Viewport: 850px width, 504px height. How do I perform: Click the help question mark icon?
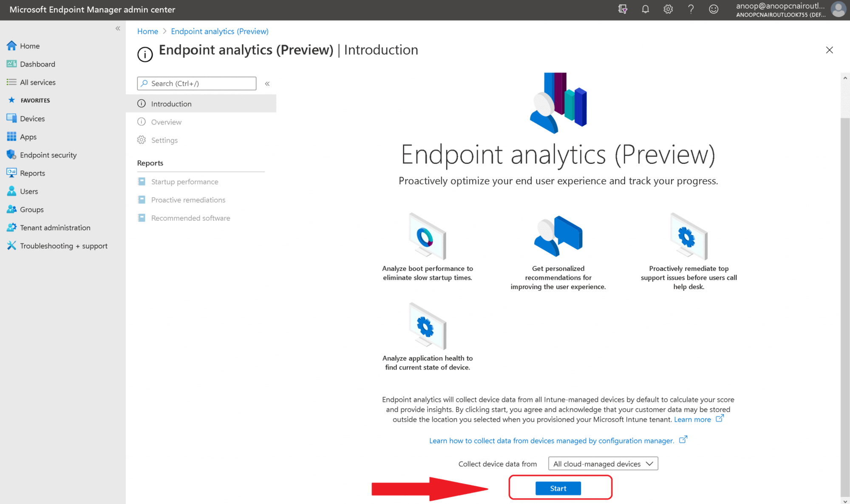click(691, 9)
